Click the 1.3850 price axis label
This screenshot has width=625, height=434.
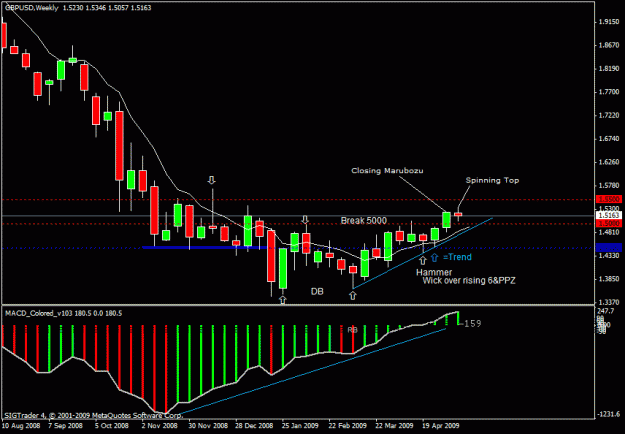609,279
